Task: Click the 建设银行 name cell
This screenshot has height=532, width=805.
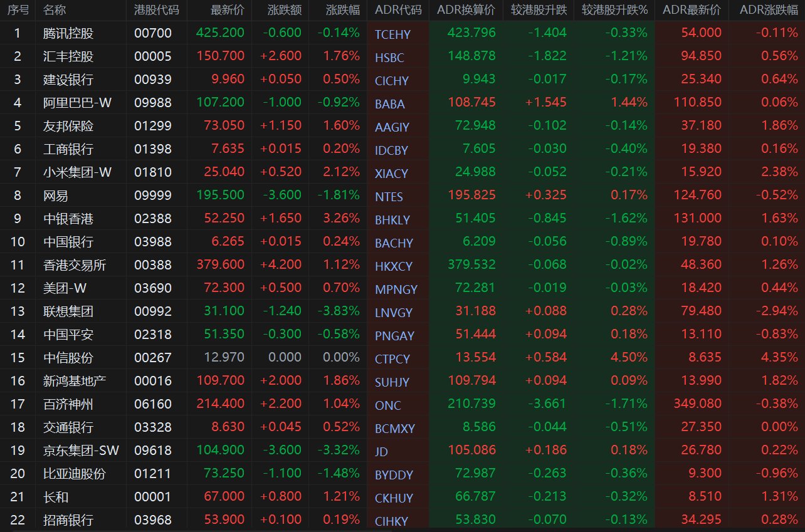Action: 68,80
